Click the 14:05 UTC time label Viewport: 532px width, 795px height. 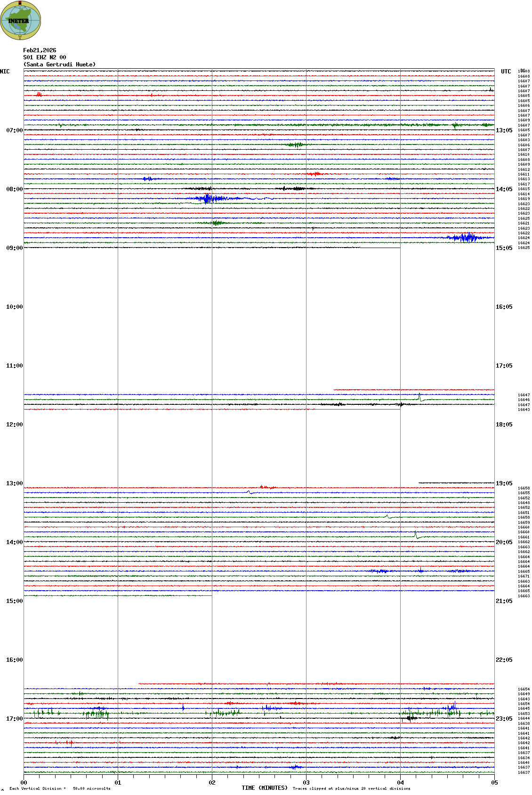(504, 189)
